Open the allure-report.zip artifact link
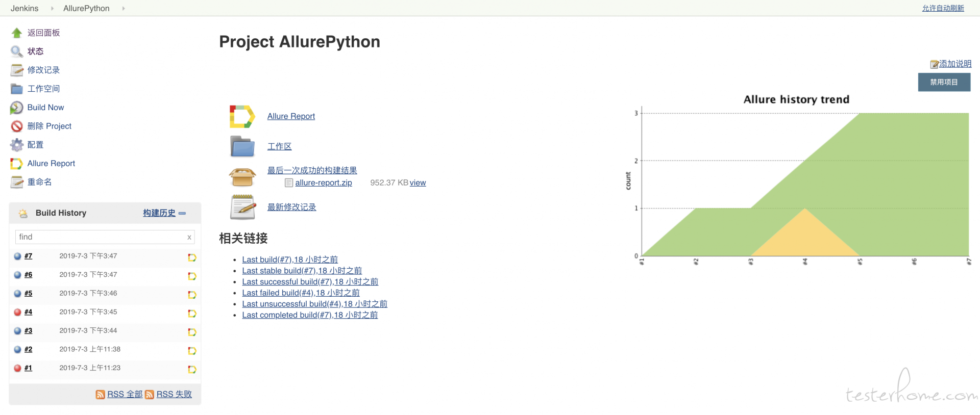 [324, 183]
